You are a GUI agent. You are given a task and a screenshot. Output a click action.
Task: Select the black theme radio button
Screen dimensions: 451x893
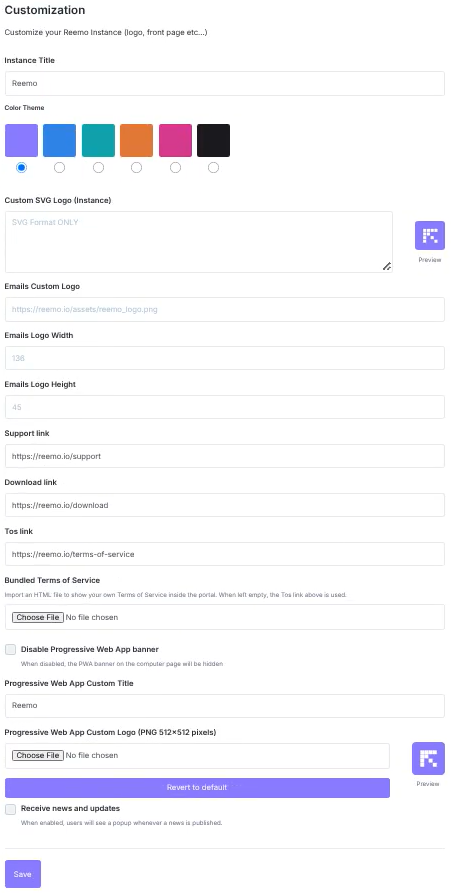[213, 167]
